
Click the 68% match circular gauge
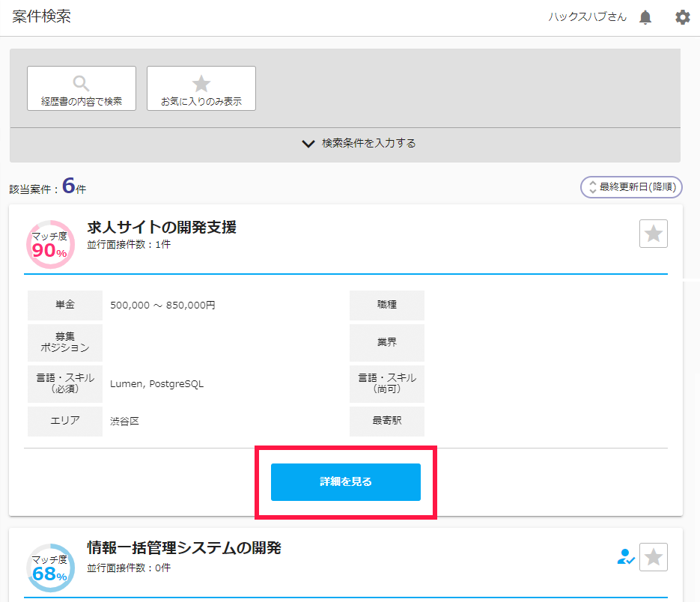pos(50,568)
